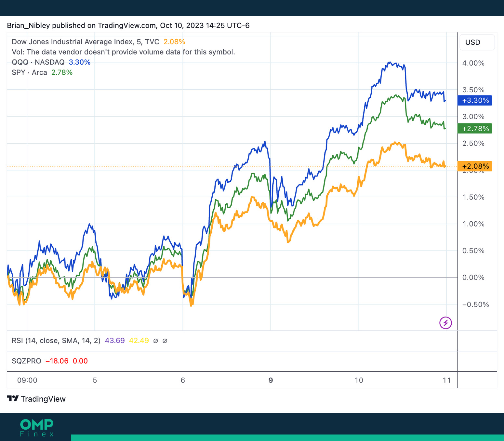
Task: Click date 6 on time axis
Action: [x=183, y=380]
